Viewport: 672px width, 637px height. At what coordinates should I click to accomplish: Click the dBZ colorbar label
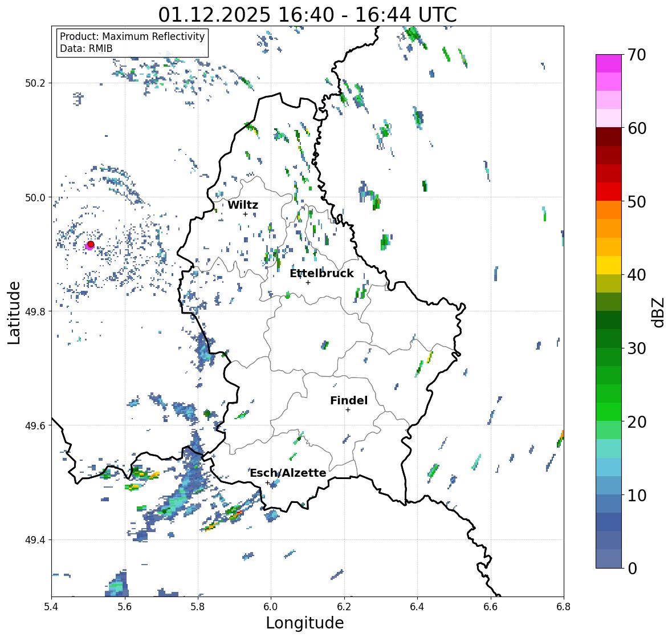pos(659,313)
